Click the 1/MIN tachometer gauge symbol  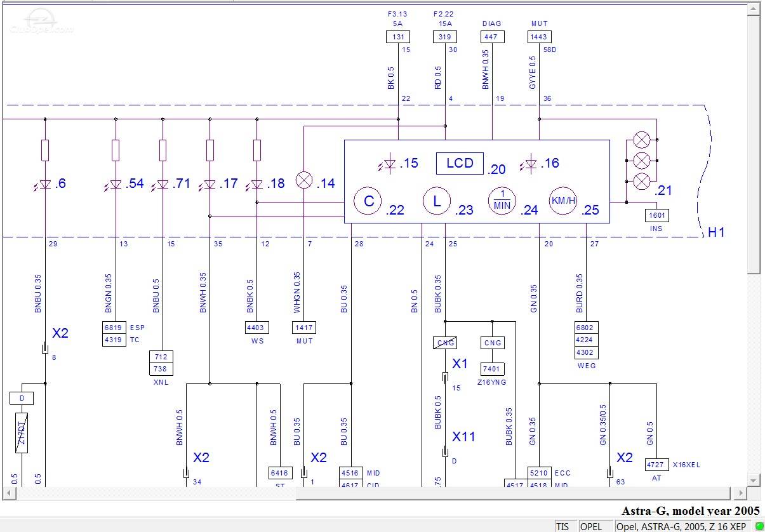[x=502, y=201]
